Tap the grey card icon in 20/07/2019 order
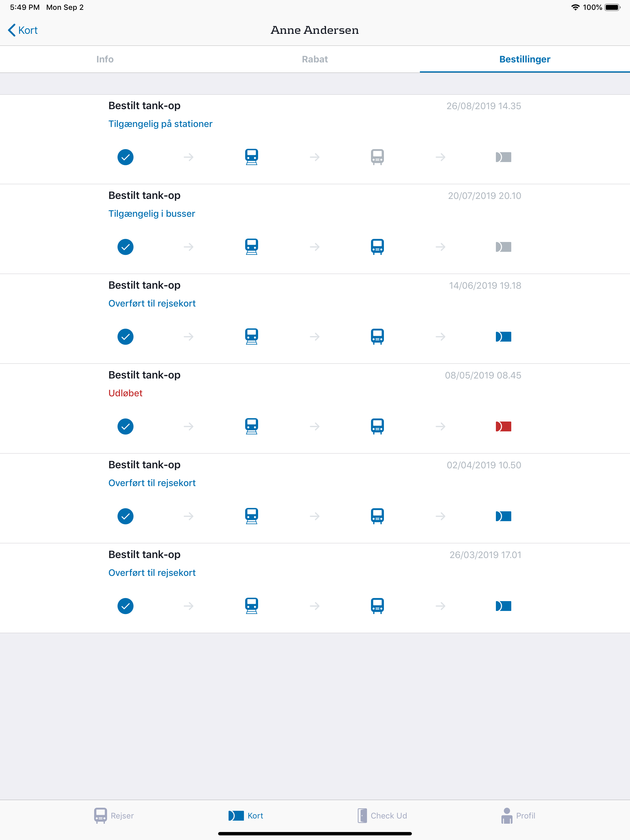 click(504, 247)
